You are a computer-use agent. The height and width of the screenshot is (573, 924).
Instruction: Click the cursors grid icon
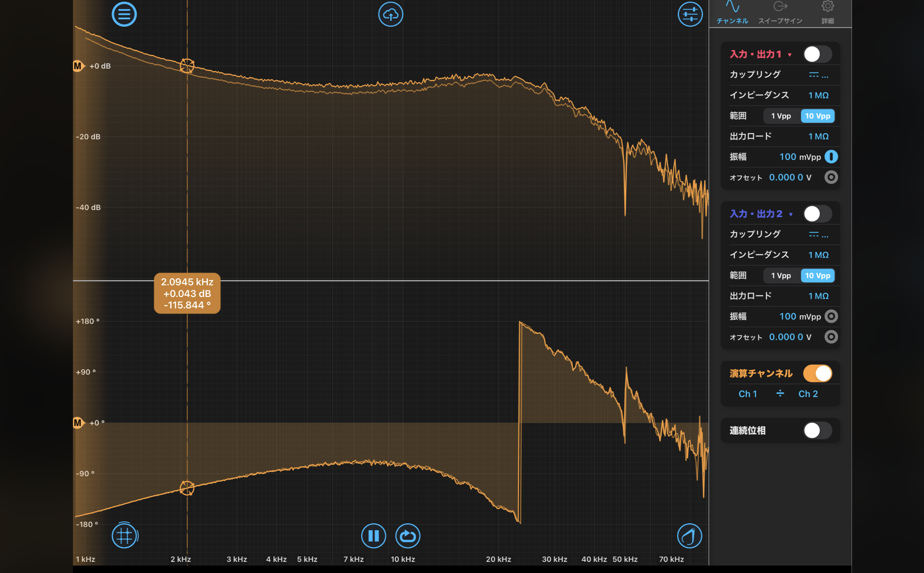[x=124, y=535]
